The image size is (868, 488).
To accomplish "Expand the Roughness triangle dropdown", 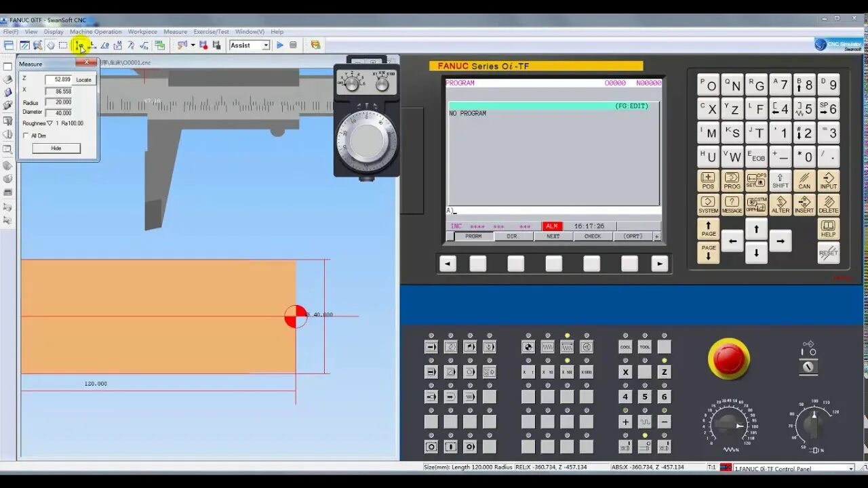I will point(50,123).
